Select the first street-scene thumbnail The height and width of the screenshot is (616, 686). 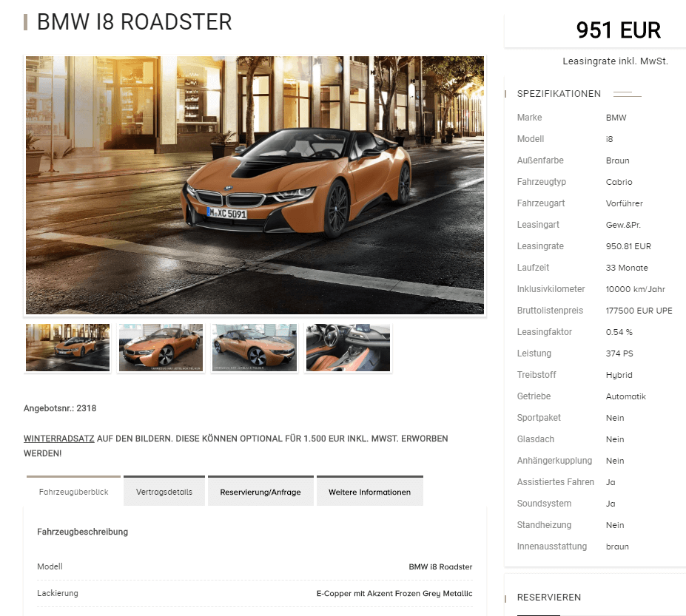pos(68,348)
